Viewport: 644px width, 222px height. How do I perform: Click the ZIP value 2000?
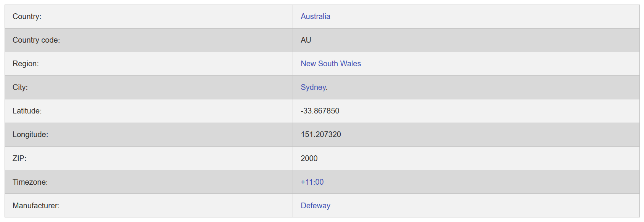tap(309, 158)
